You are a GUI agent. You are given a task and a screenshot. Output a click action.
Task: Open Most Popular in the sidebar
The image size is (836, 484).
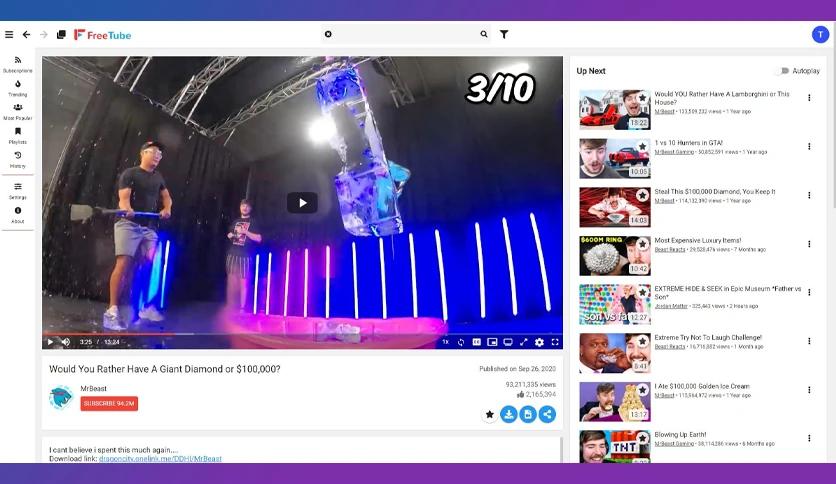point(18,112)
